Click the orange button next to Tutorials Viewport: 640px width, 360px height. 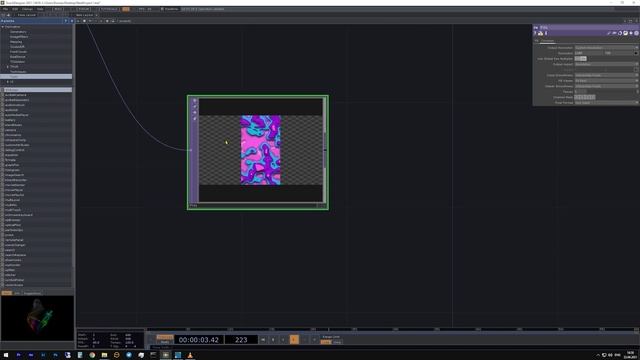coord(126,9)
